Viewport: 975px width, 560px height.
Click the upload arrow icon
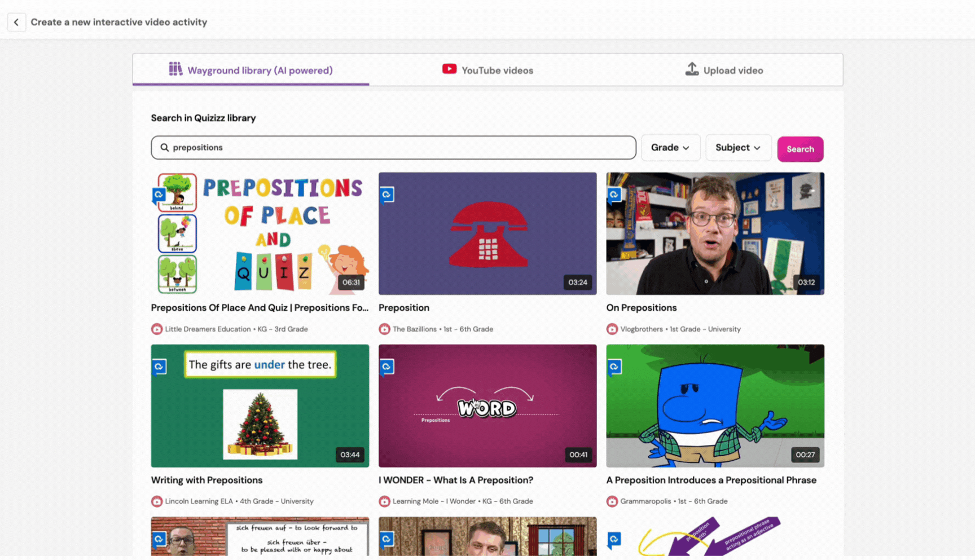(692, 69)
